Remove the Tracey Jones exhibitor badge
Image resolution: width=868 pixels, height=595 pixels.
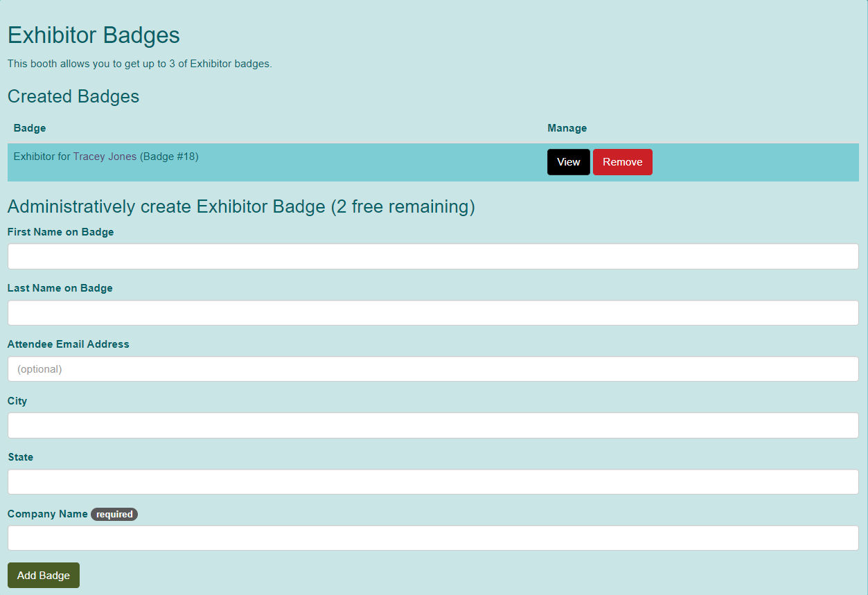point(622,162)
